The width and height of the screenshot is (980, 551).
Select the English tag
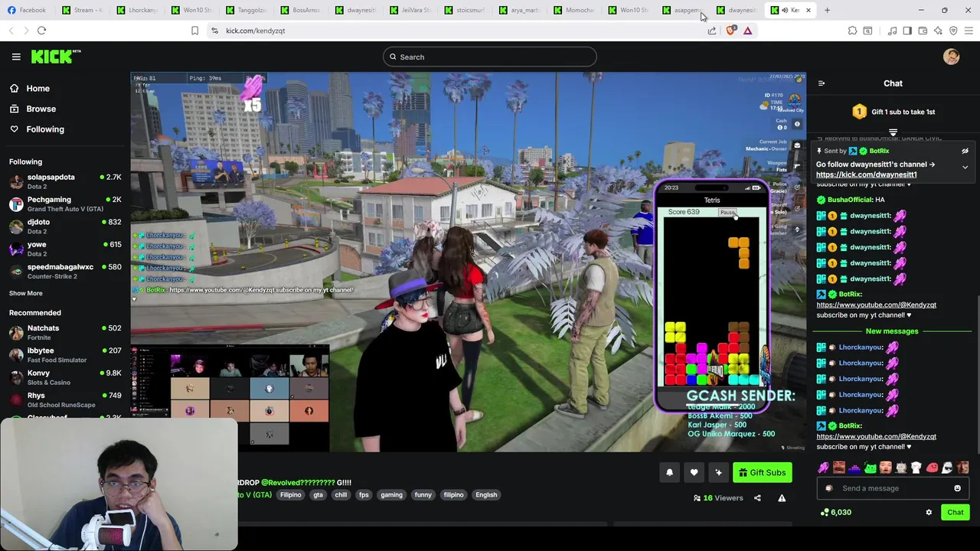coord(486,495)
